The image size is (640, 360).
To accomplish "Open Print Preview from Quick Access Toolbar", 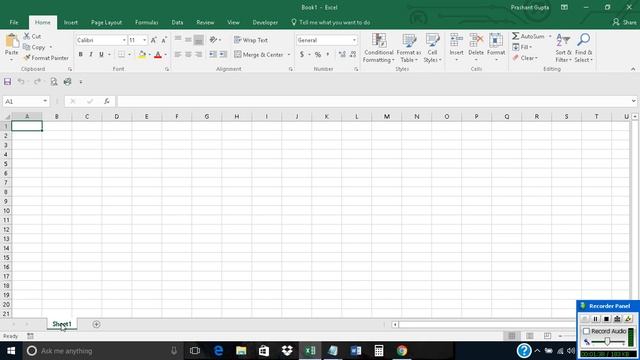I will (x=53, y=82).
